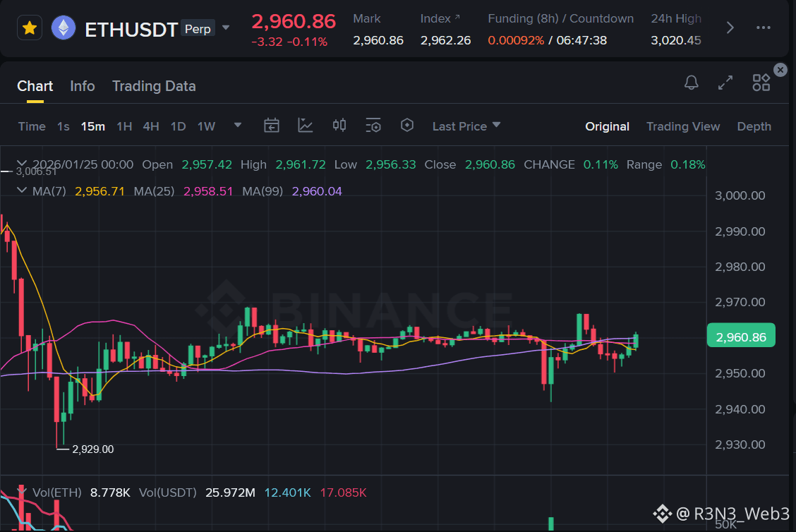Image resolution: width=796 pixels, height=532 pixels.
Task: Select the Trading View chart mode
Action: 682,126
